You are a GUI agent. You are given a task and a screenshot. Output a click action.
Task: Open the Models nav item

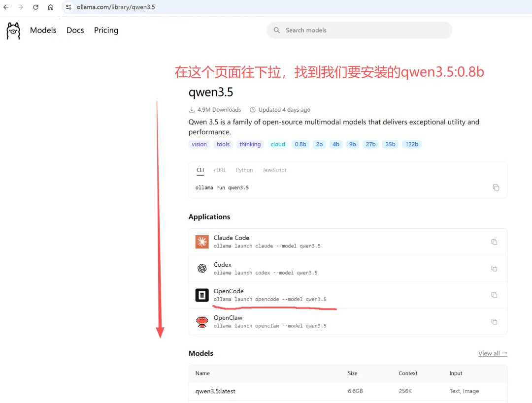coord(43,30)
